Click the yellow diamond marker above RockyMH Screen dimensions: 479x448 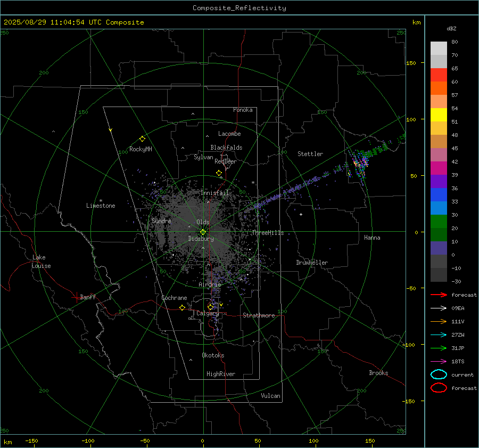(x=142, y=139)
